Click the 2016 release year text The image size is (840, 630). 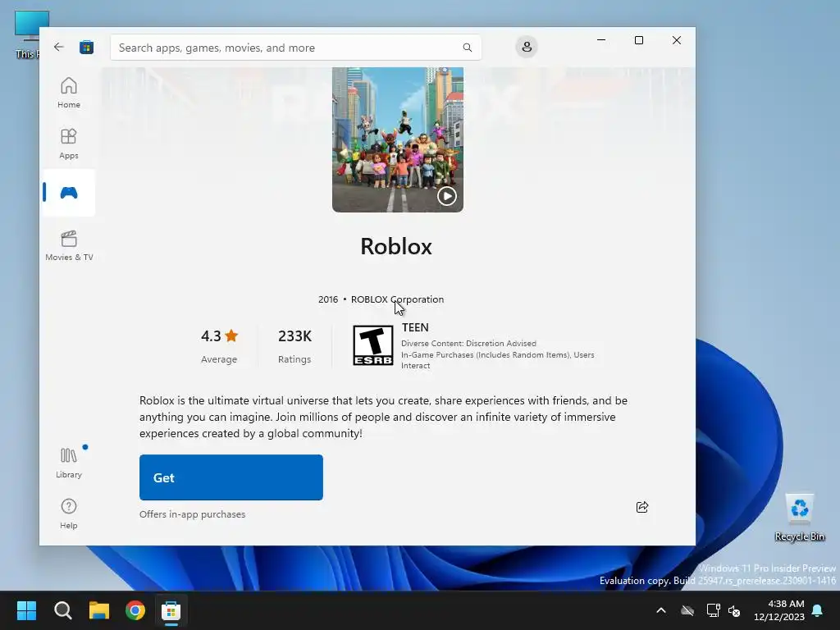point(328,299)
